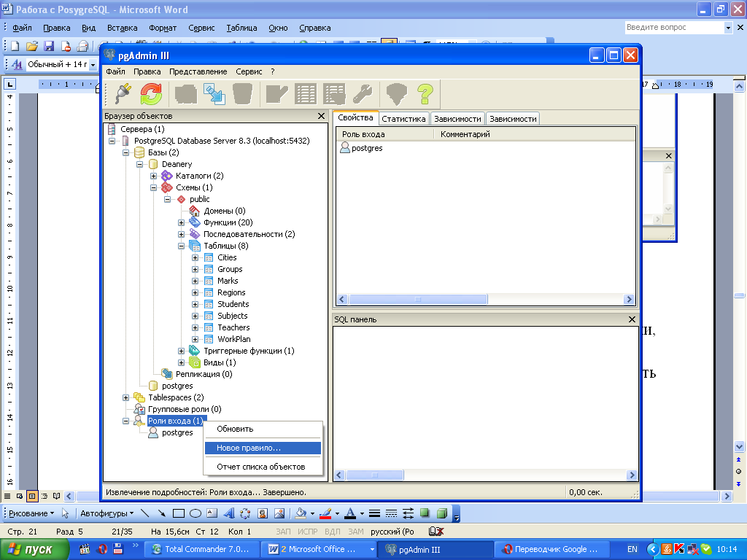Click the Комментарий column header
Image resolution: width=747 pixels, height=560 pixels.
[x=535, y=134]
